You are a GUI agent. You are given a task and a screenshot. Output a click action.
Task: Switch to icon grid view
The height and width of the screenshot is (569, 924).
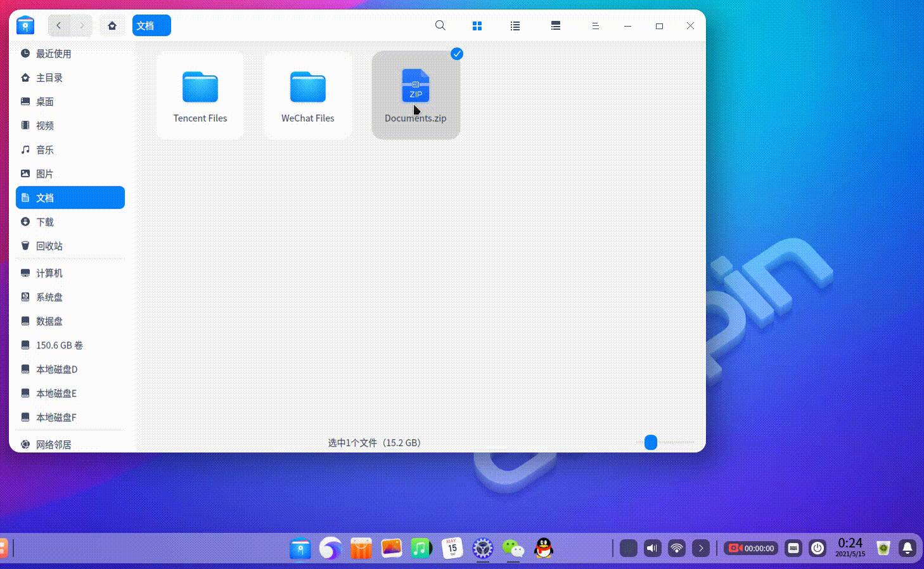coord(477,26)
